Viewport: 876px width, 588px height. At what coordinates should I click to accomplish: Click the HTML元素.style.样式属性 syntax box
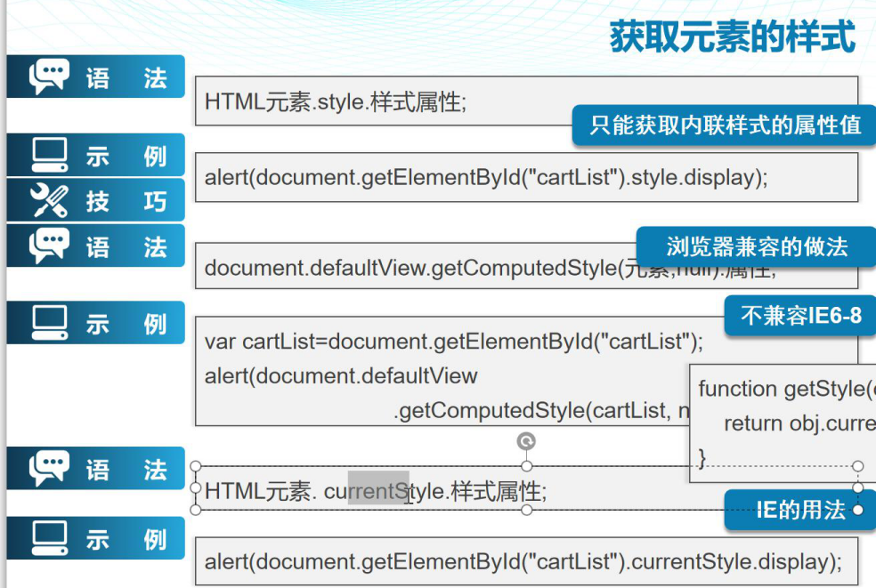coord(356,101)
